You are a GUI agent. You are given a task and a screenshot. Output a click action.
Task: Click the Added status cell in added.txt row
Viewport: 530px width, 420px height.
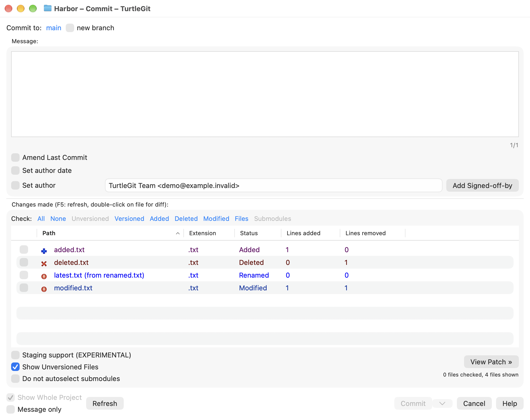click(x=249, y=250)
